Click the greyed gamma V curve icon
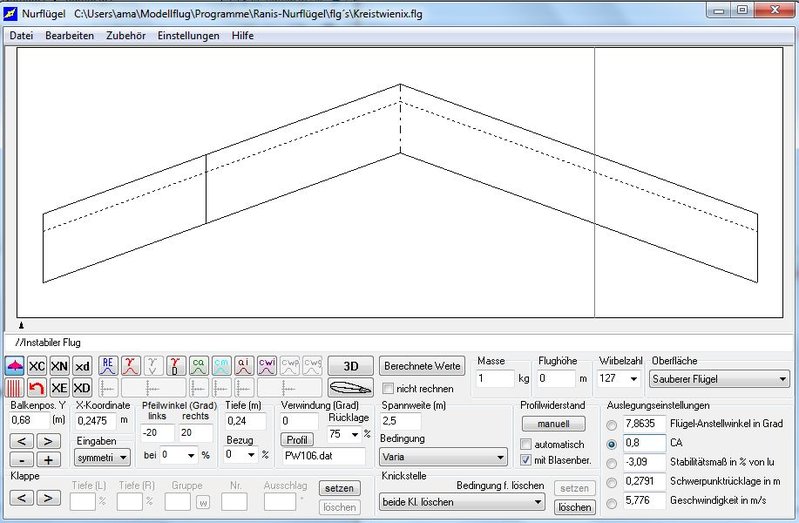Image resolution: width=799 pixels, height=523 pixels. pyautogui.click(x=153, y=366)
